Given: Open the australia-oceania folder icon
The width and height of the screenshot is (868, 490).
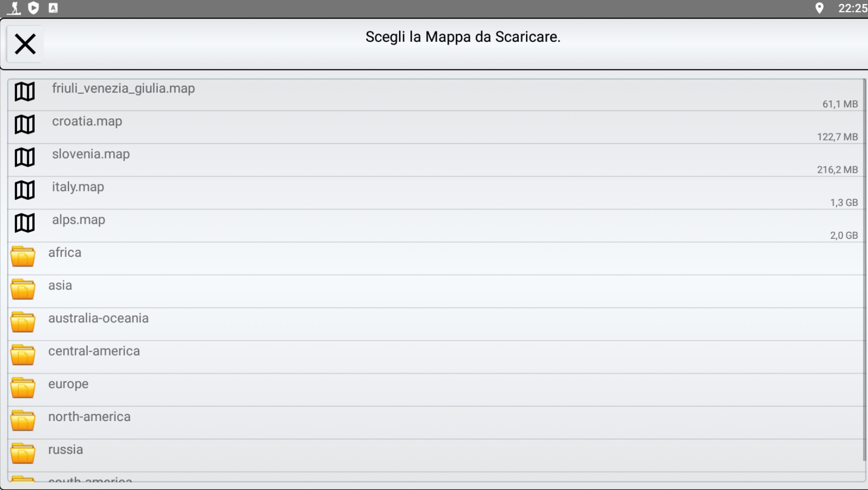Looking at the screenshot, I should click(x=23, y=322).
